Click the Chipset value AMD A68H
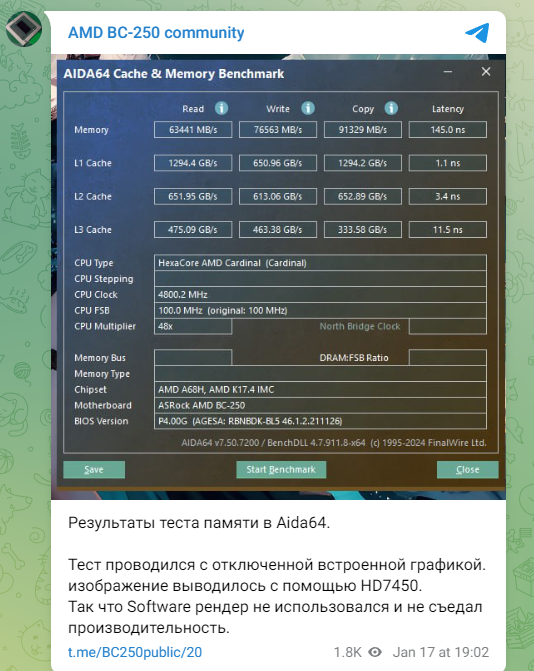This screenshot has height=671, width=534. click(x=320, y=389)
